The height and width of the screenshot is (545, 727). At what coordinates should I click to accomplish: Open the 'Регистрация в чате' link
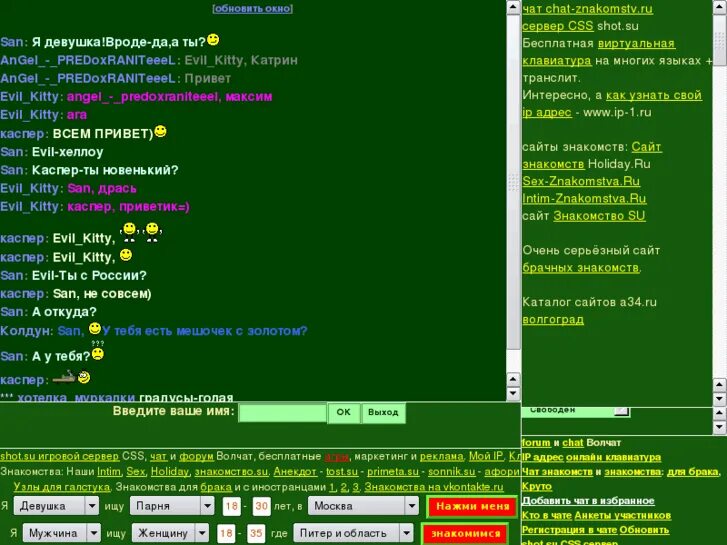click(569, 530)
